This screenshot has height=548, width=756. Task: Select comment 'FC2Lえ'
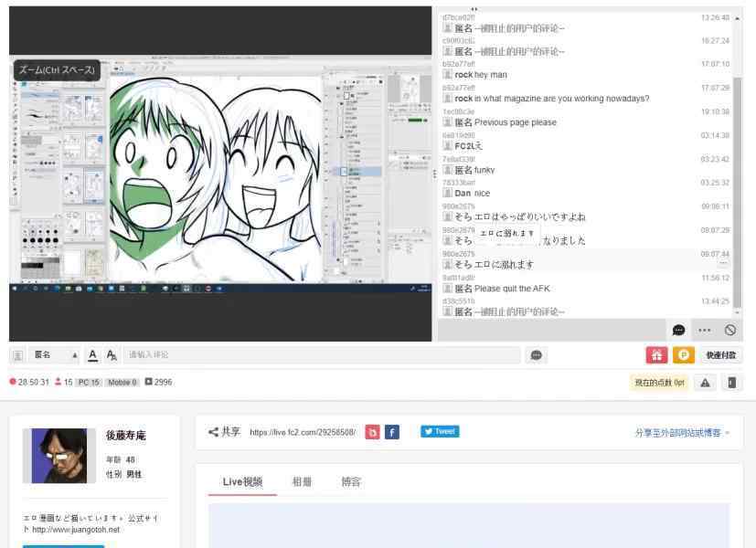[586, 142]
